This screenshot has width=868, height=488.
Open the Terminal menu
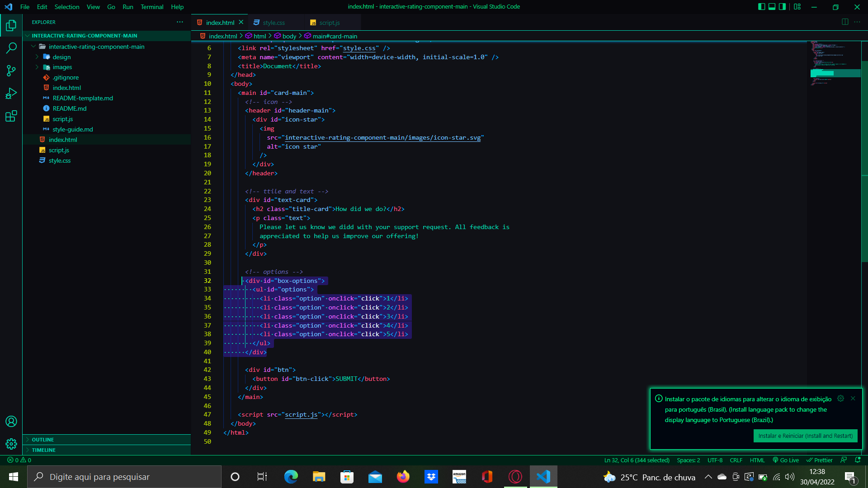(152, 7)
